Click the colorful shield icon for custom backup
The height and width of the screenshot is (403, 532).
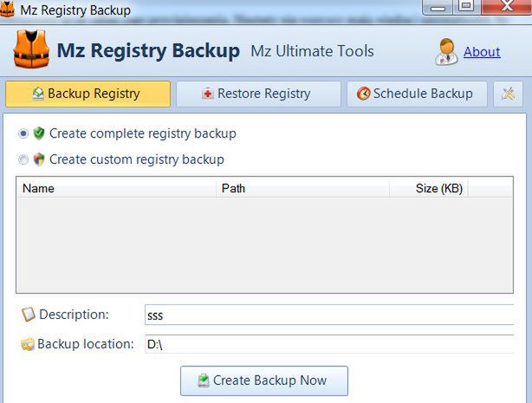tap(39, 159)
